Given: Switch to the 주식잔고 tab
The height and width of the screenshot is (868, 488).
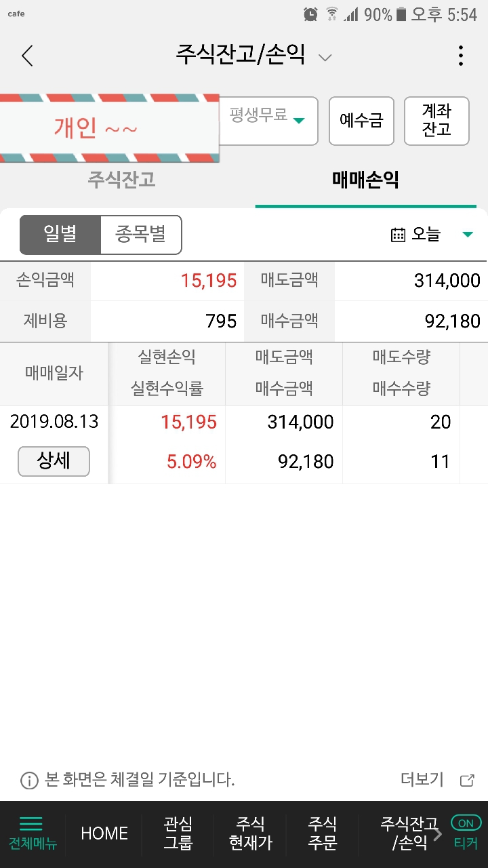Looking at the screenshot, I should click(122, 180).
